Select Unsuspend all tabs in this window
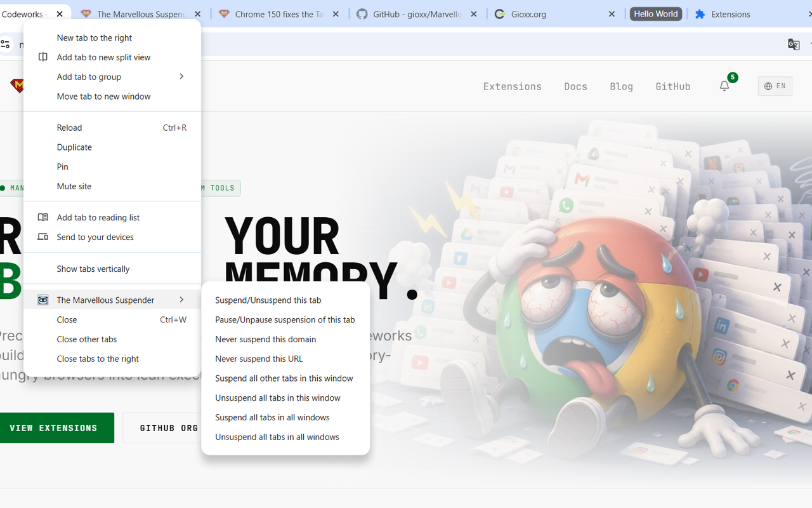The image size is (812, 508). 285,398
